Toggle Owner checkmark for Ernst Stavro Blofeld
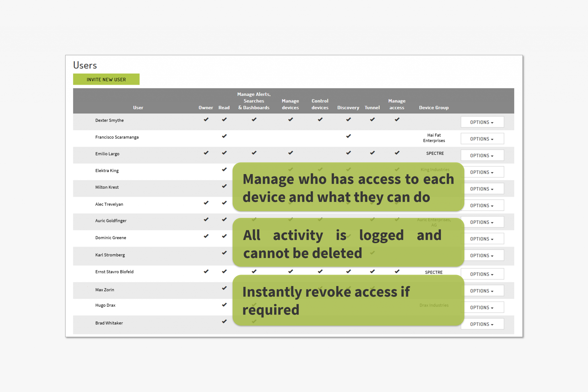This screenshot has height=392, width=588. coord(206,271)
